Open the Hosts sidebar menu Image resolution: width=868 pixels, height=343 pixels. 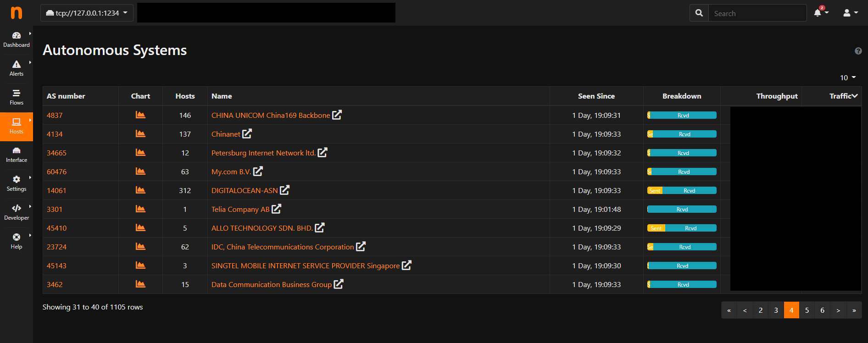pos(17,126)
